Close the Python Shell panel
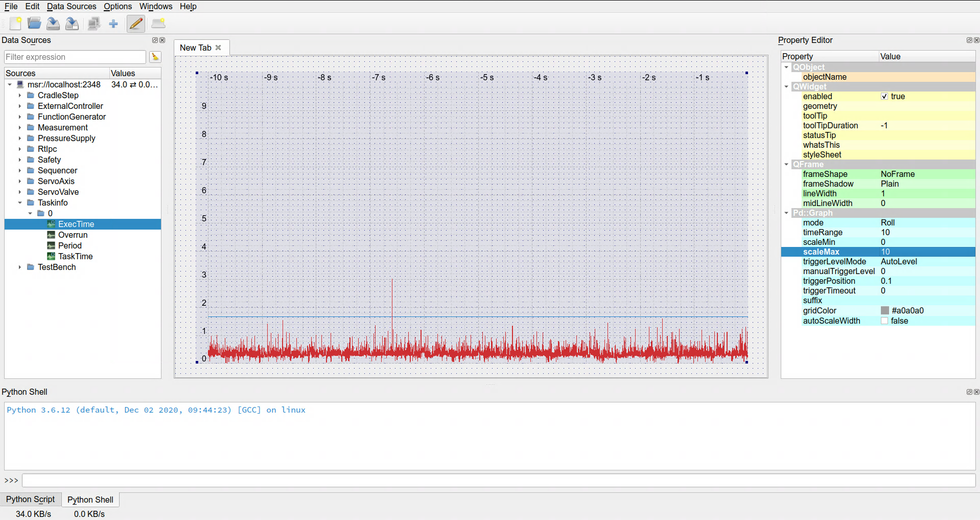The height and width of the screenshot is (520, 980). coord(976,392)
